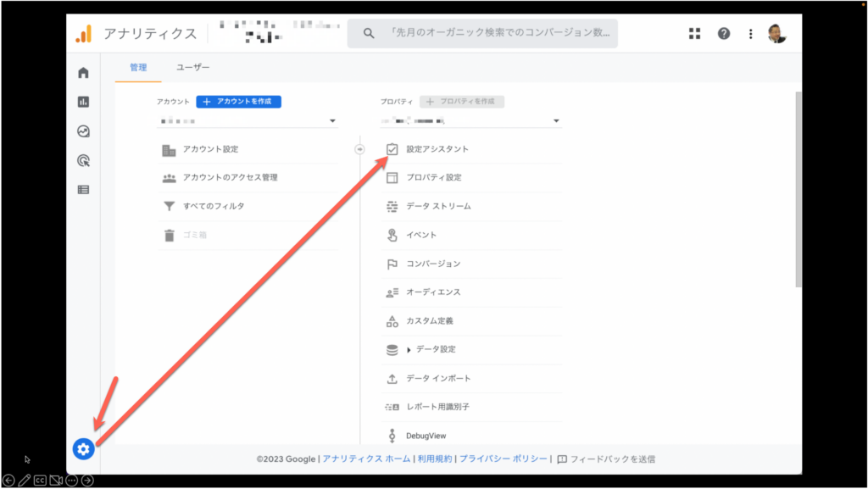868x489 pixels.
Task: Open the property selector dropdown
Action: point(471,120)
